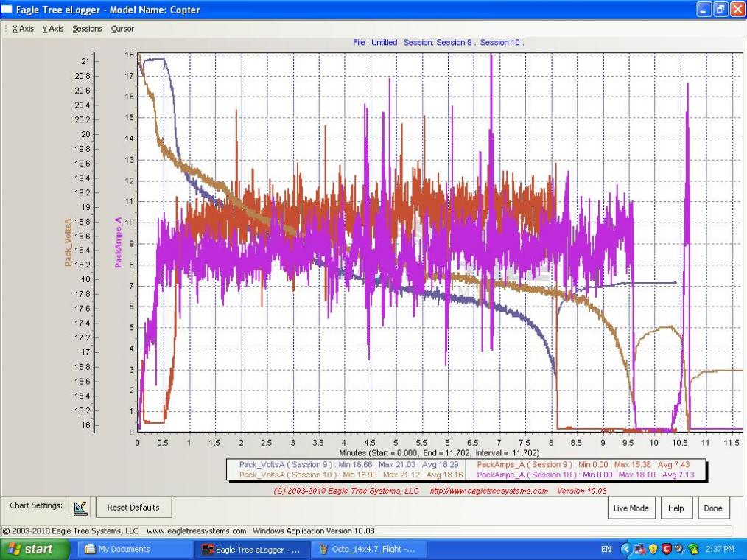Open the Cursor menu
Viewport: 747px width, 560px height.
click(122, 29)
